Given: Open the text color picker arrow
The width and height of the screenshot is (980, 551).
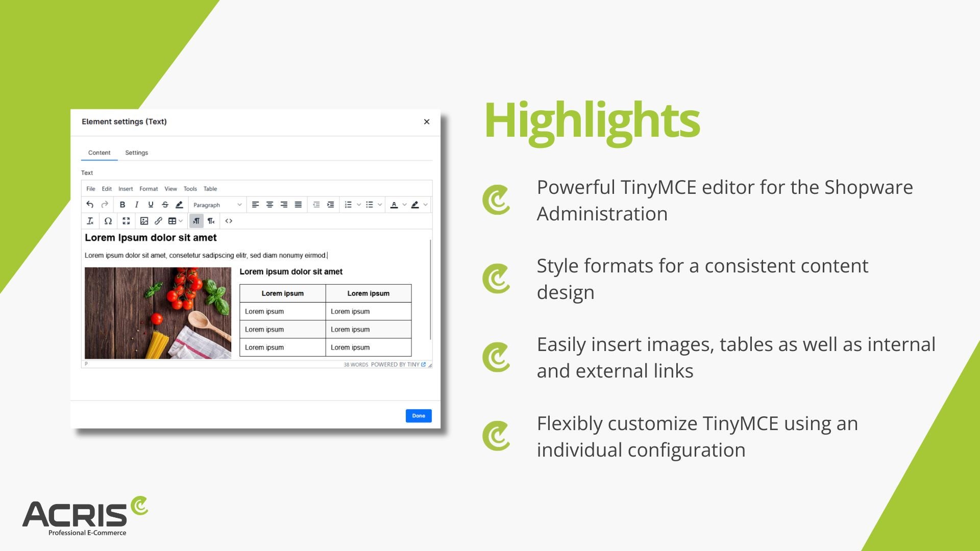Looking at the screenshot, I should click(404, 205).
